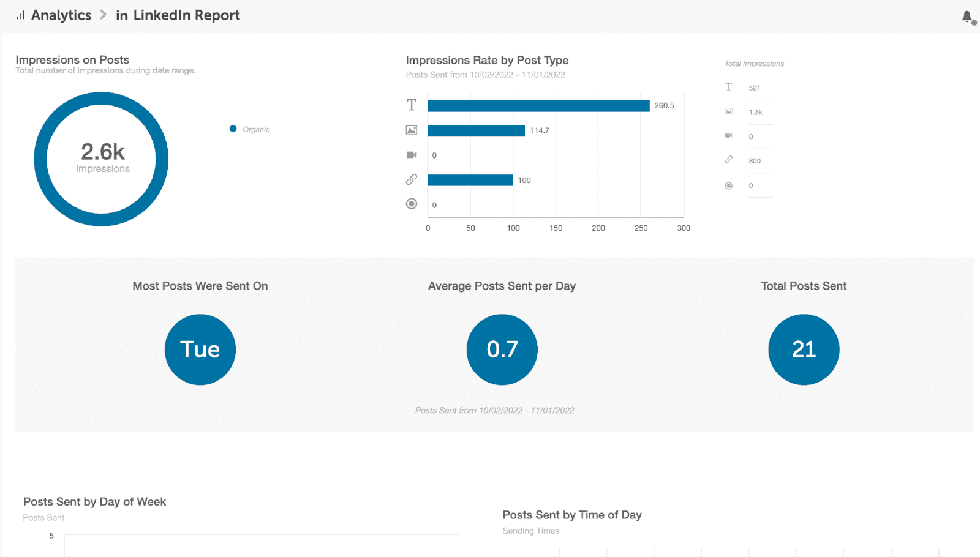Click the image icon showing 1.3k total impressions
980x557 pixels.
(x=728, y=111)
